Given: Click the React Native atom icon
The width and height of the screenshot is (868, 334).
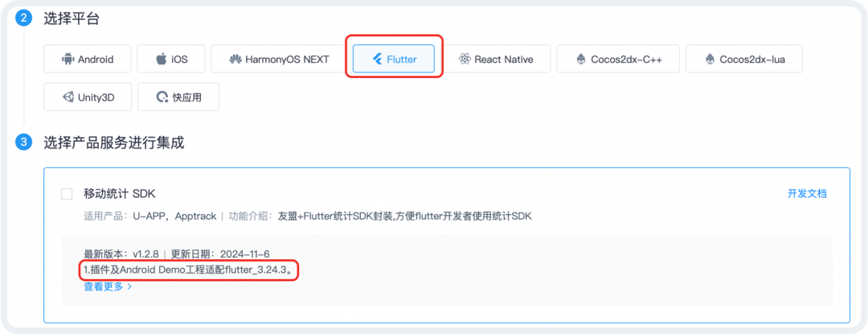Looking at the screenshot, I should pyautogui.click(x=465, y=60).
